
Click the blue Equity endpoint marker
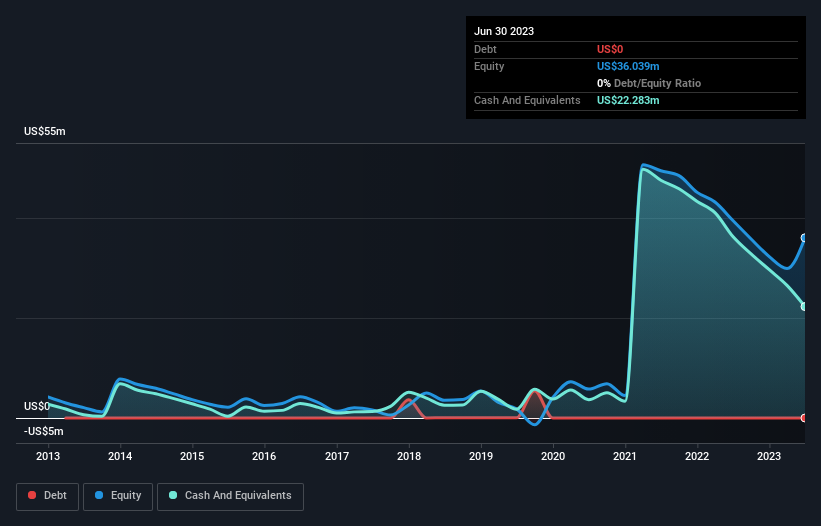[804, 238]
